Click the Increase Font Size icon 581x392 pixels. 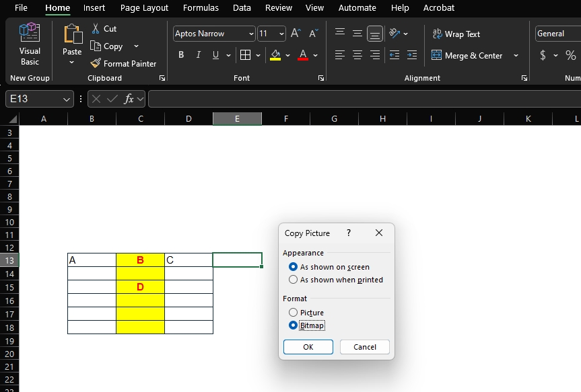[x=295, y=34]
